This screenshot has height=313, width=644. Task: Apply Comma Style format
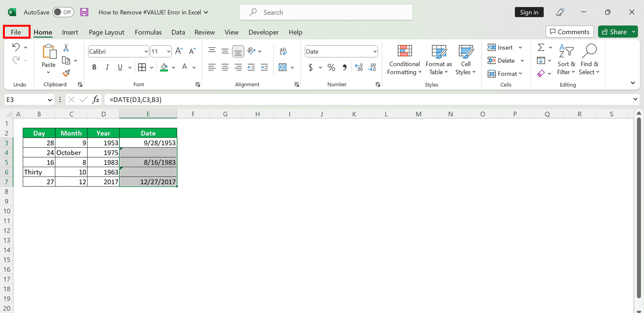345,67
